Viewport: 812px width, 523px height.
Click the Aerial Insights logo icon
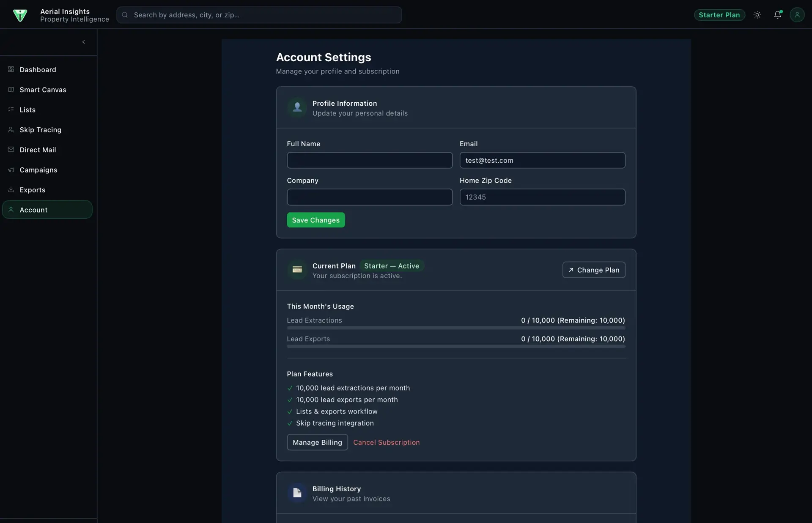point(20,15)
